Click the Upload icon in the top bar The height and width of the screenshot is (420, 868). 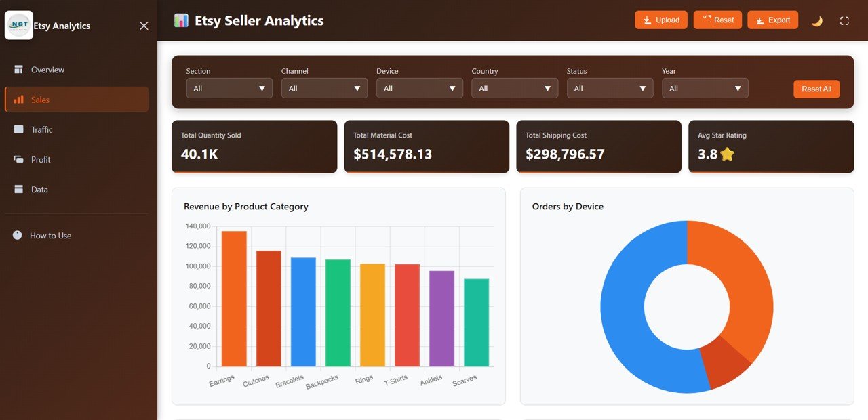coord(646,20)
